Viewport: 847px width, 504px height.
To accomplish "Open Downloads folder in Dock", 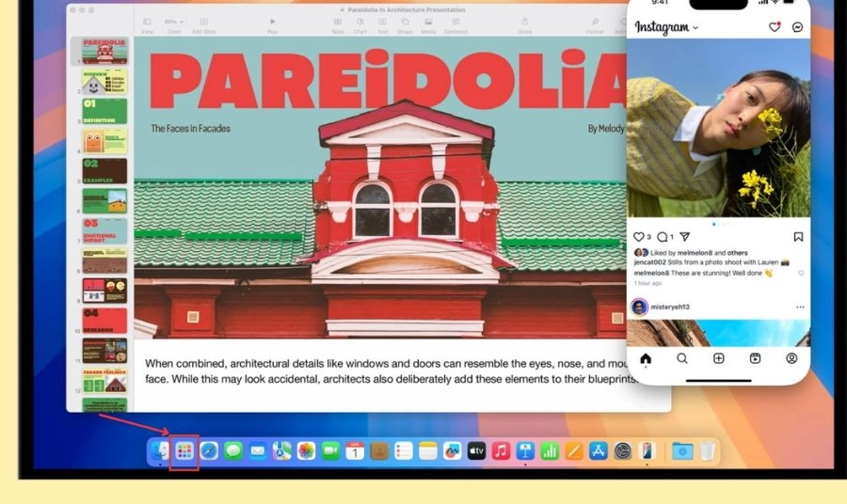I will coord(682,450).
